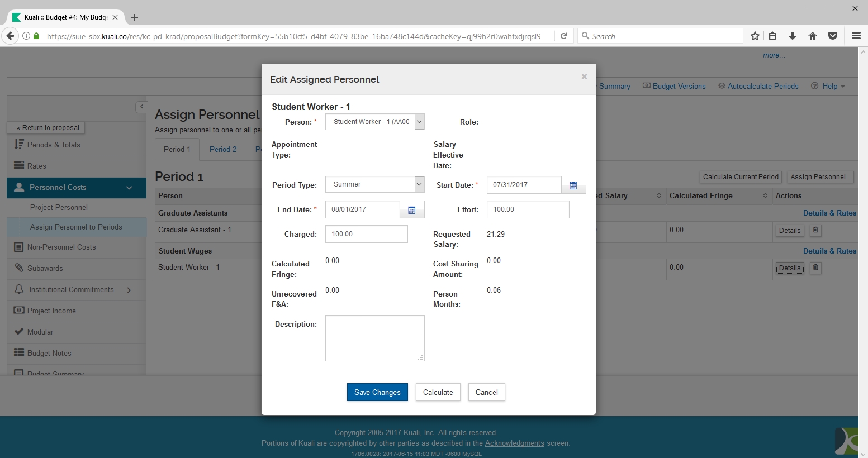The image size is (868, 458).
Task: Click the trash icon for Graduate Assistant row
Action: pyautogui.click(x=815, y=230)
